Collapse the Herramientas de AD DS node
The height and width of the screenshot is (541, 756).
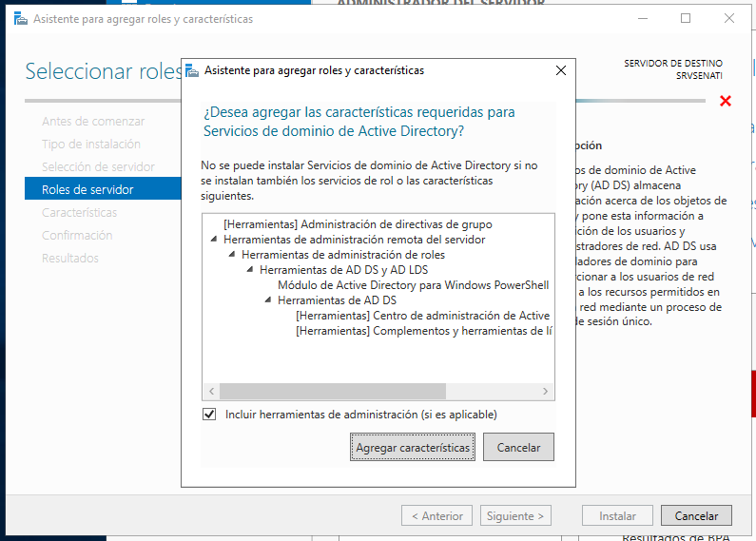(x=268, y=299)
